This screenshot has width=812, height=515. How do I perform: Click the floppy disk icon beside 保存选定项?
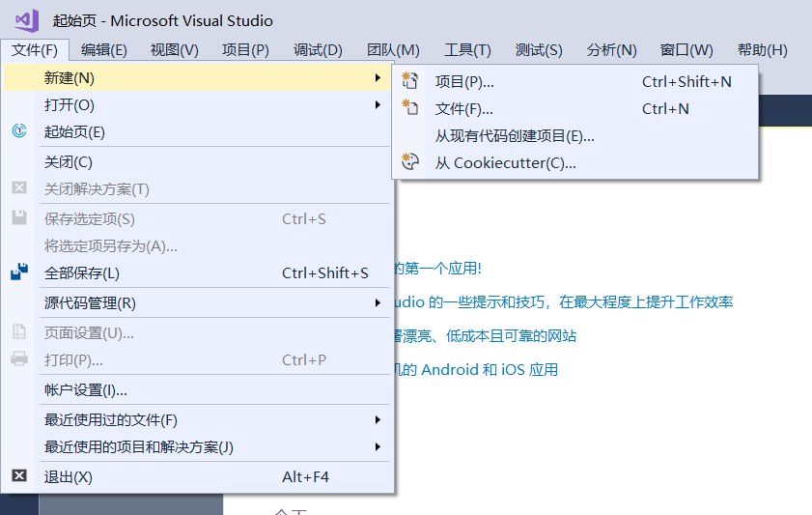click(x=19, y=217)
